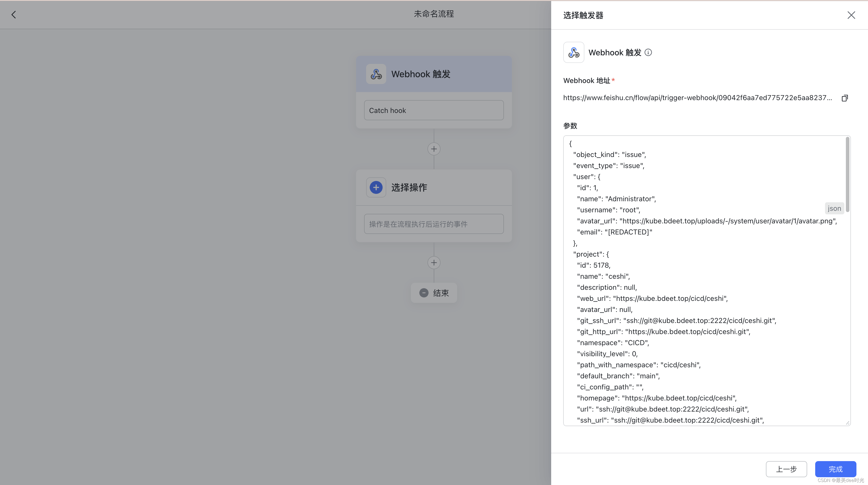Click the plus below the Webhook card
Screen dimensions: 868x485
coord(434,149)
